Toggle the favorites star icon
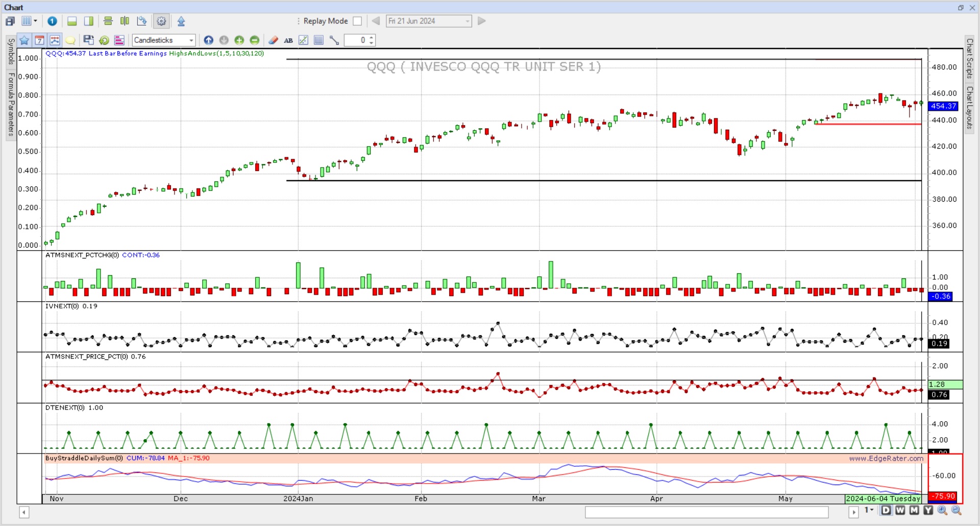The width and height of the screenshot is (980, 526). click(x=24, y=40)
